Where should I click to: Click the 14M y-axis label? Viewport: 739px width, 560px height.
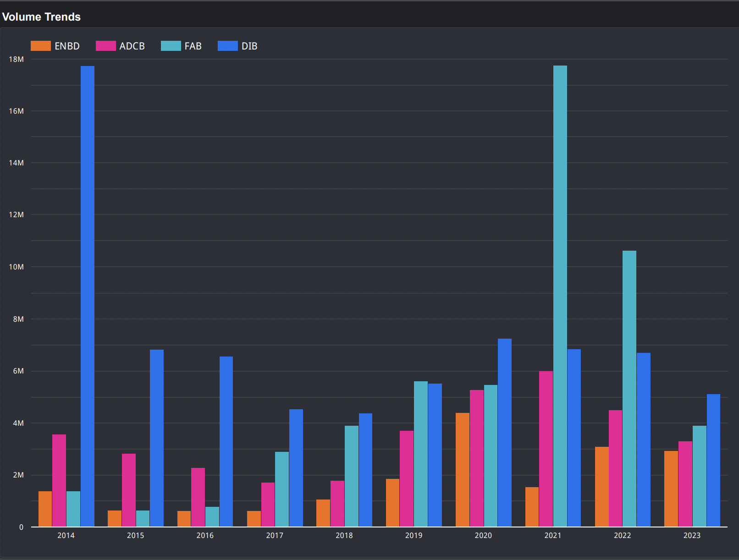click(17, 163)
